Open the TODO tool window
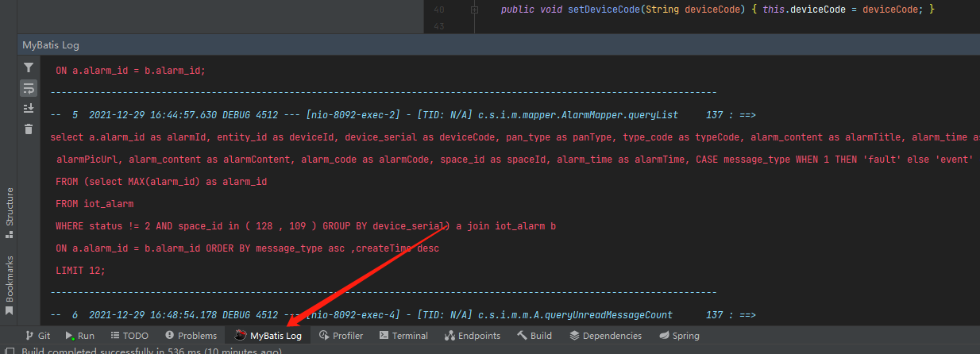This screenshot has width=980, height=354. (129, 336)
